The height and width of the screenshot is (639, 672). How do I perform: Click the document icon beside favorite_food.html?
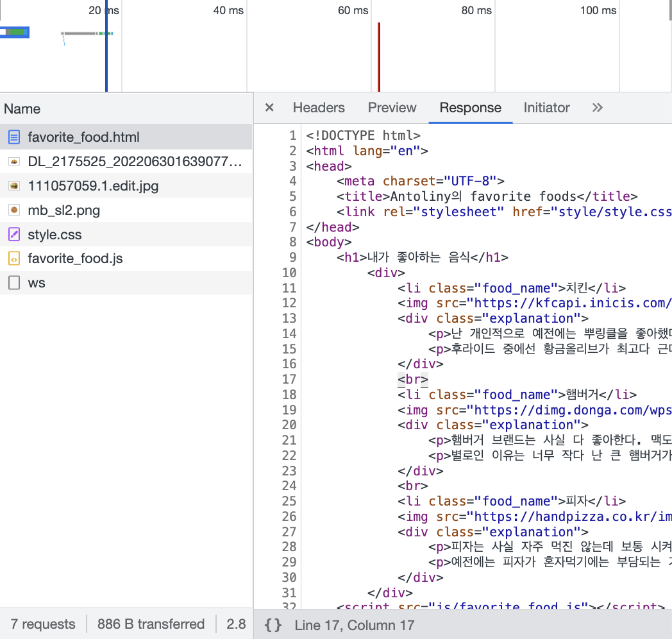click(x=14, y=137)
